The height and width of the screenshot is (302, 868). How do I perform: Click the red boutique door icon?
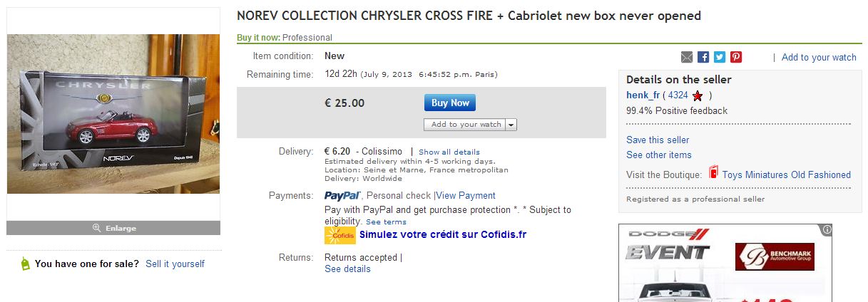713,174
